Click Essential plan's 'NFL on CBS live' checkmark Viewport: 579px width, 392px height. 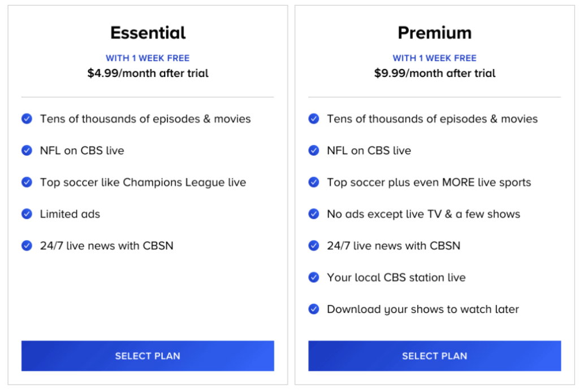[27, 150]
